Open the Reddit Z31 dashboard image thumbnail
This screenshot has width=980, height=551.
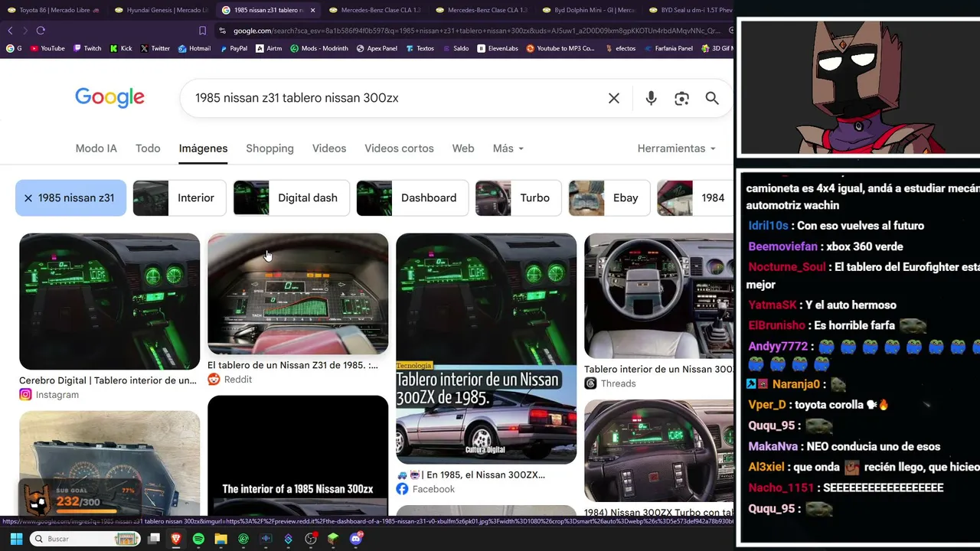298,294
